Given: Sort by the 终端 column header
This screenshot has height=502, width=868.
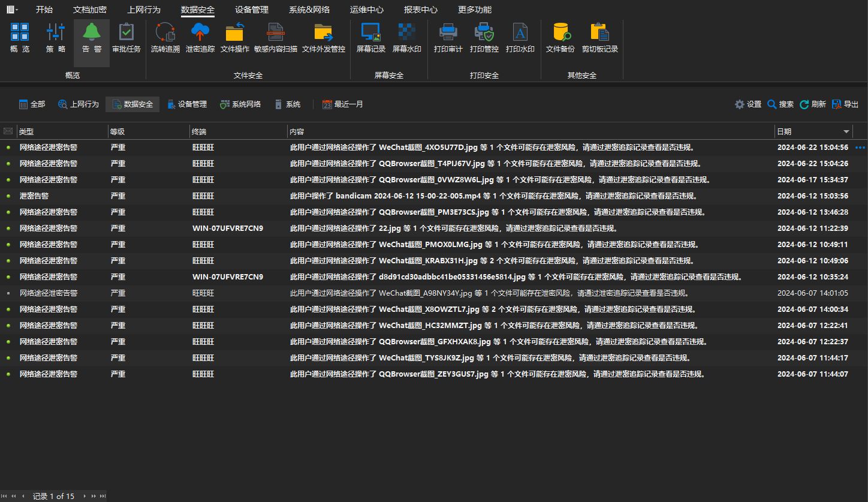Looking at the screenshot, I should point(238,131).
